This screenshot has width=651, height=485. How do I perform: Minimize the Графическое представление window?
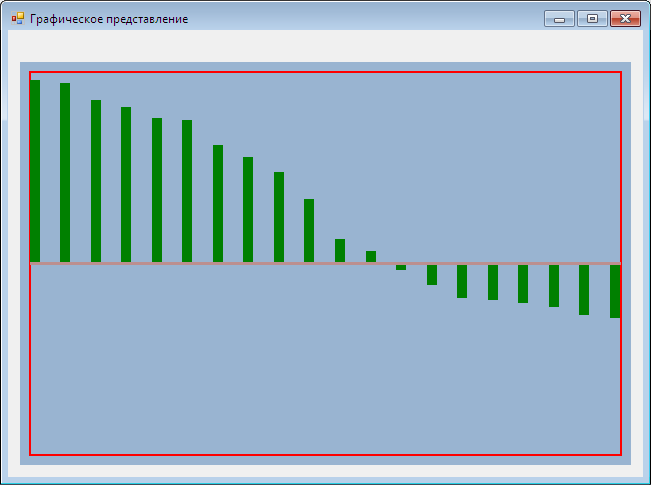pos(559,19)
